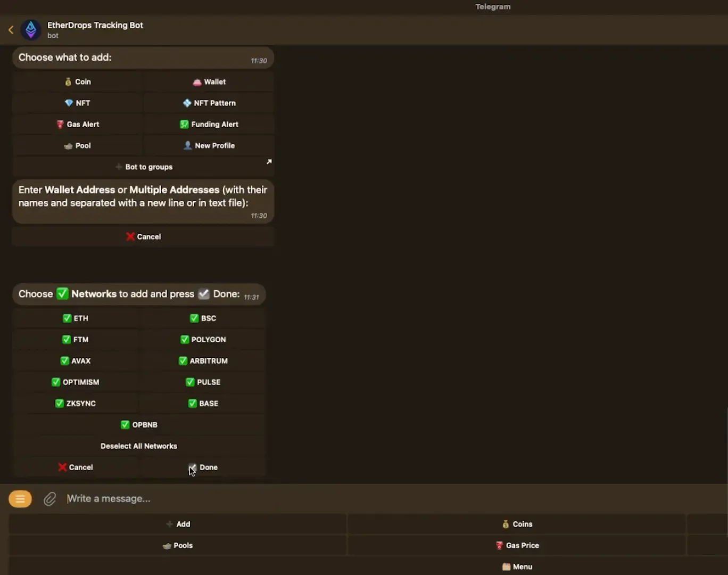
Task: Uncheck the FTM network
Action: (x=76, y=339)
